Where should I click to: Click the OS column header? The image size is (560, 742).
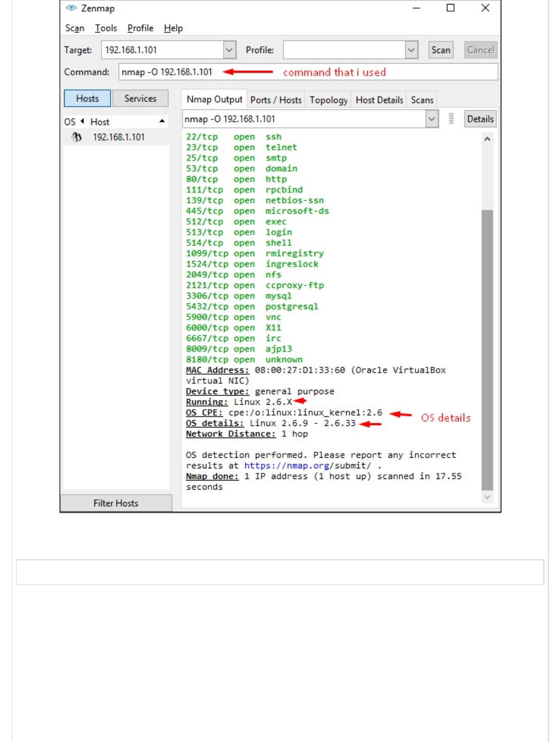(70, 122)
